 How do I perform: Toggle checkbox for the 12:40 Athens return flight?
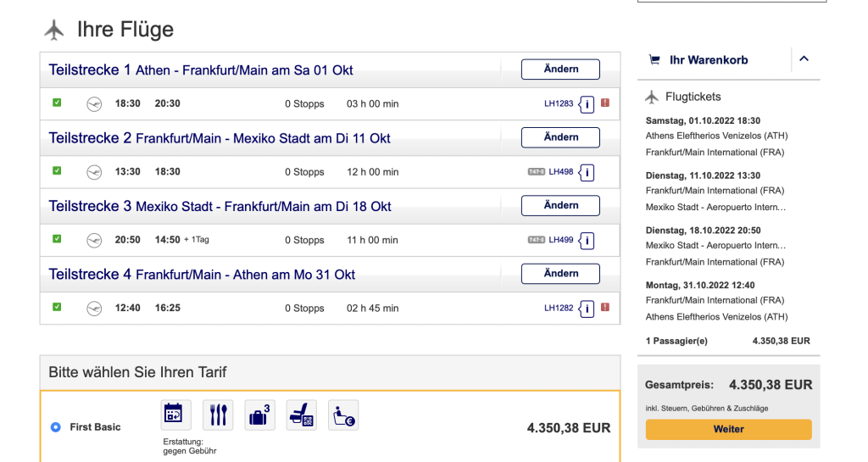(x=57, y=308)
